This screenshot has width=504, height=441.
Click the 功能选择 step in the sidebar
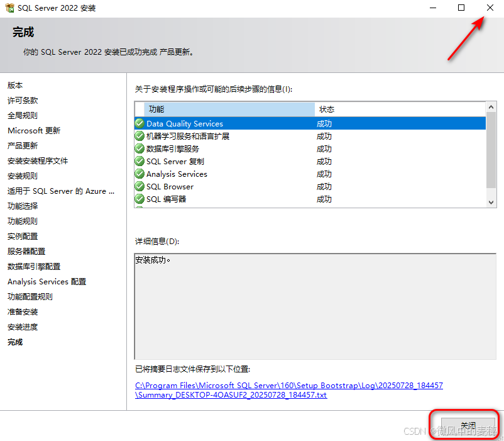(x=23, y=206)
